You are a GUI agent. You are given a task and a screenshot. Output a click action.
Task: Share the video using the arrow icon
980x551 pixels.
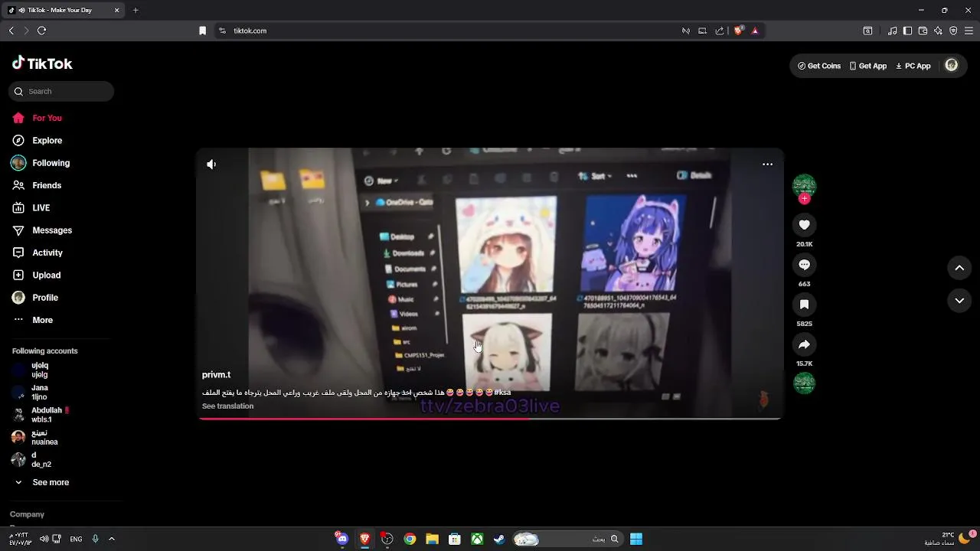coord(804,344)
